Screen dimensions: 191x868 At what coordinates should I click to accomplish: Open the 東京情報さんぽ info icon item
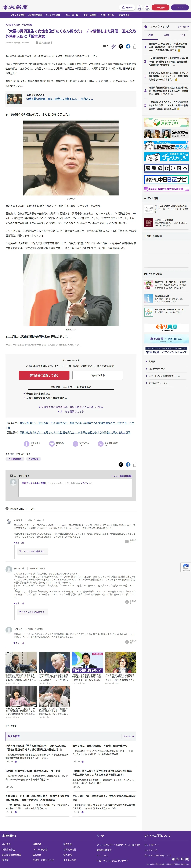pos(149,298)
